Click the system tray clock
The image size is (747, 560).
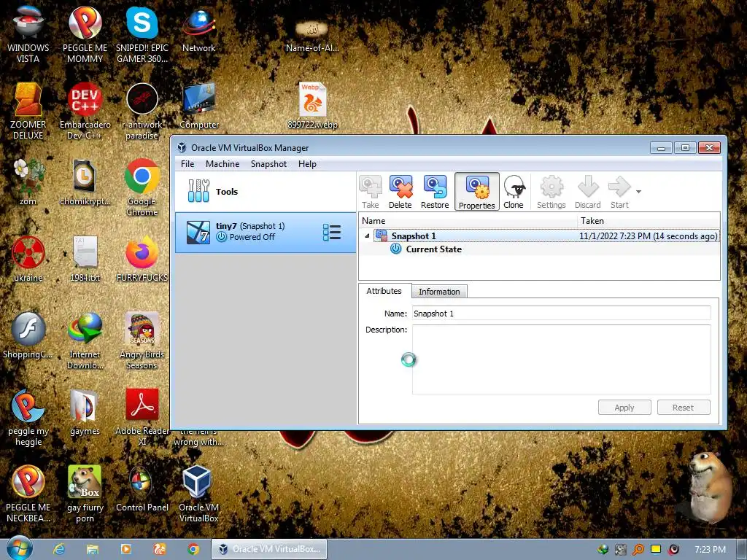710,550
